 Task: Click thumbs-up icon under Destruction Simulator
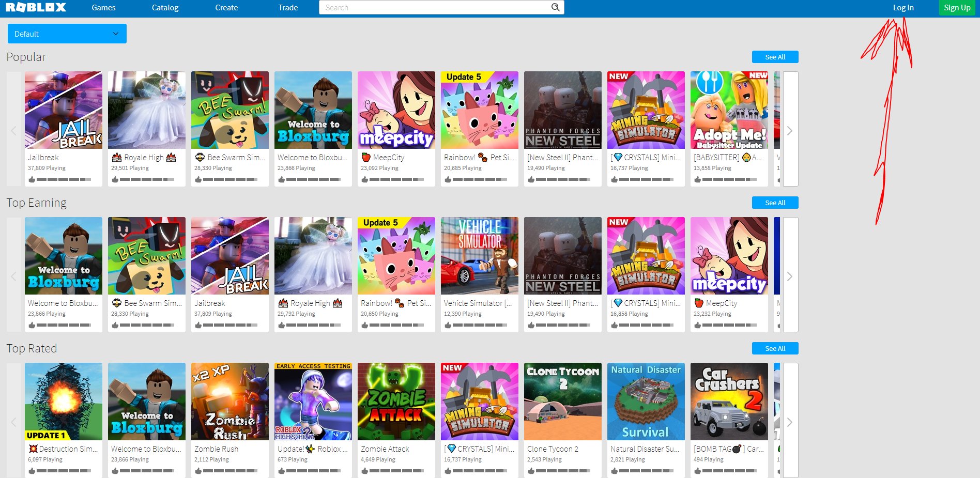(x=32, y=471)
